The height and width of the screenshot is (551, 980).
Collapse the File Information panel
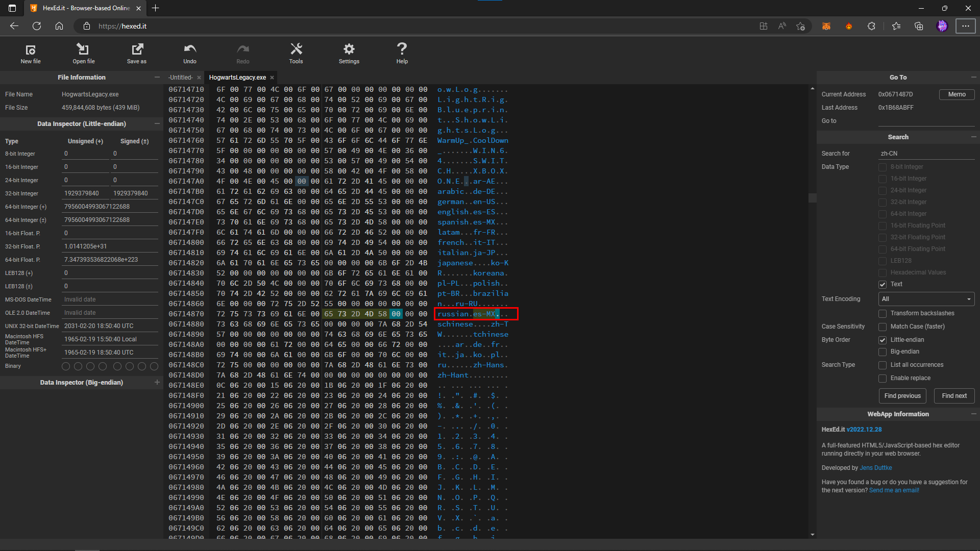pyautogui.click(x=157, y=77)
